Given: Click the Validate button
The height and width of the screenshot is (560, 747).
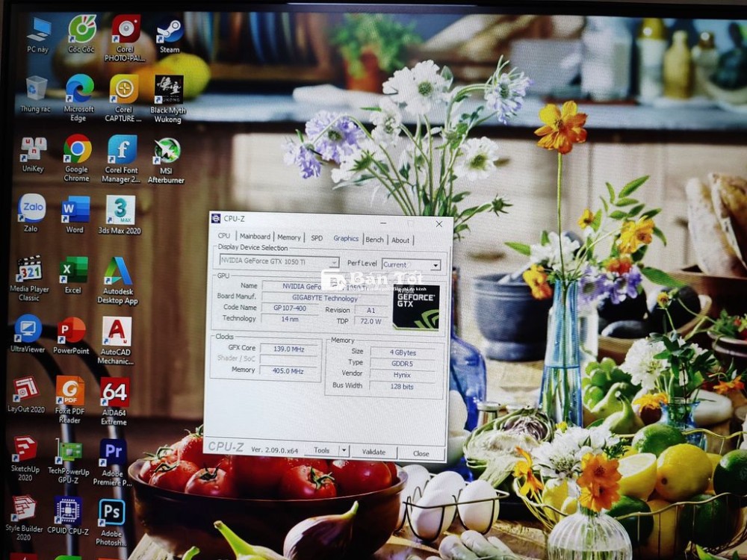Looking at the screenshot, I should click(x=373, y=452).
